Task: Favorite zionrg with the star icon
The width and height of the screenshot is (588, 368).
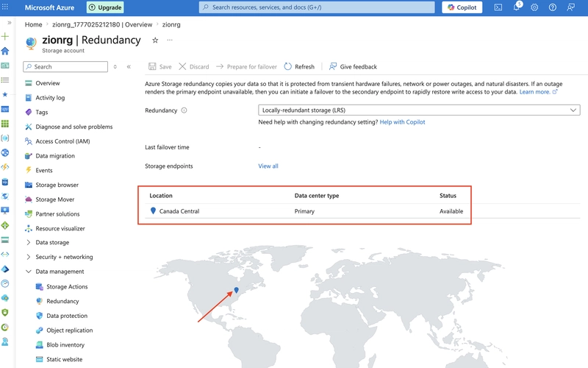Action: (155, 40)
